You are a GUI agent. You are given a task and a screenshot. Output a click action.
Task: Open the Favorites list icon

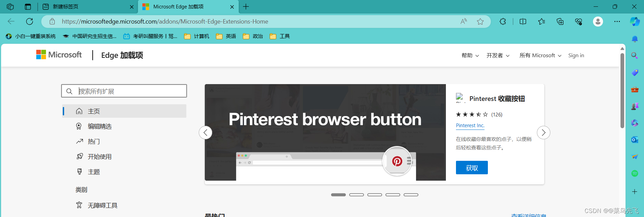(x=541, y=22)
